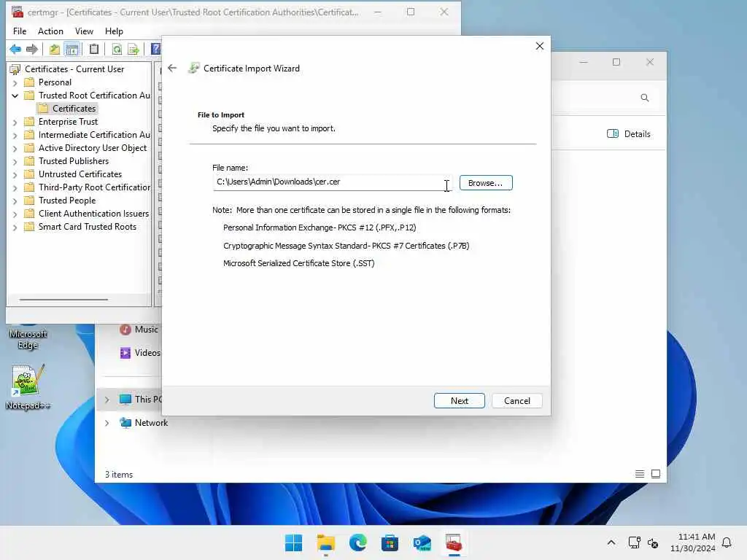
Task: Open the File menu in certmgr
Action: (20, 31)
